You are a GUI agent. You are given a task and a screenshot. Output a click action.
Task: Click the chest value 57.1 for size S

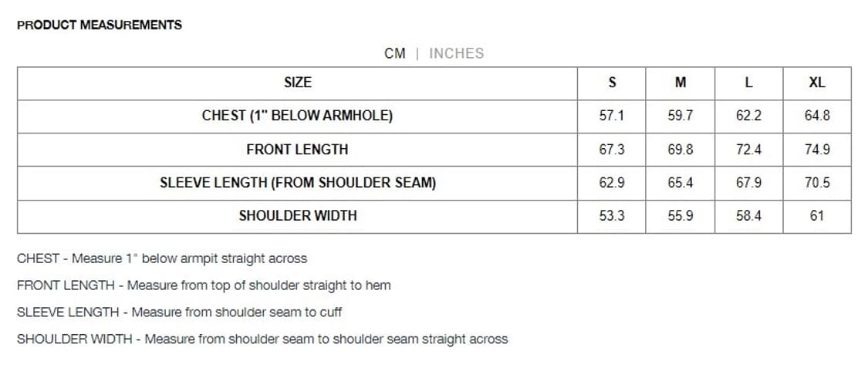[x=612, y=116]
